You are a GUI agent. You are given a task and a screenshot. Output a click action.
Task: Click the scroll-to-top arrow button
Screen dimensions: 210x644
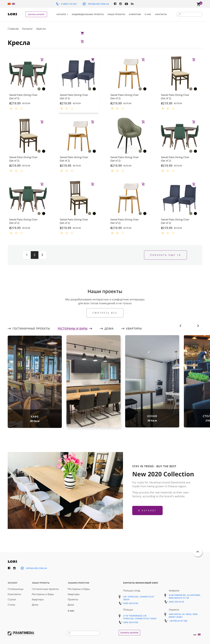(x=198, y=552)
